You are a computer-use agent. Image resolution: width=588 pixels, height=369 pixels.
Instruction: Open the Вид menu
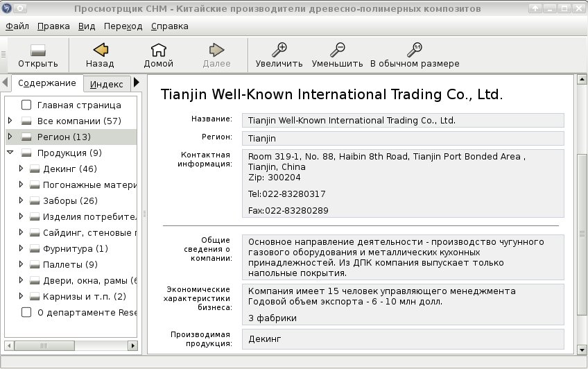(x=87, y=26)
